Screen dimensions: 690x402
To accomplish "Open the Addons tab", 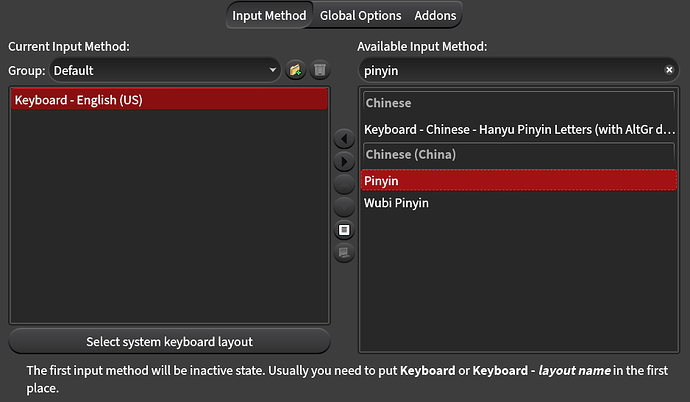I will click(435, 16).
